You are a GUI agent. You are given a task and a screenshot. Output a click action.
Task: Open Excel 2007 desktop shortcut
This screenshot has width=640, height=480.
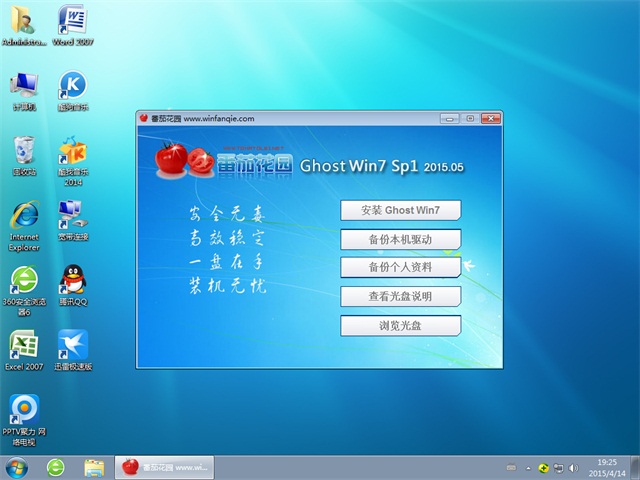24,345
